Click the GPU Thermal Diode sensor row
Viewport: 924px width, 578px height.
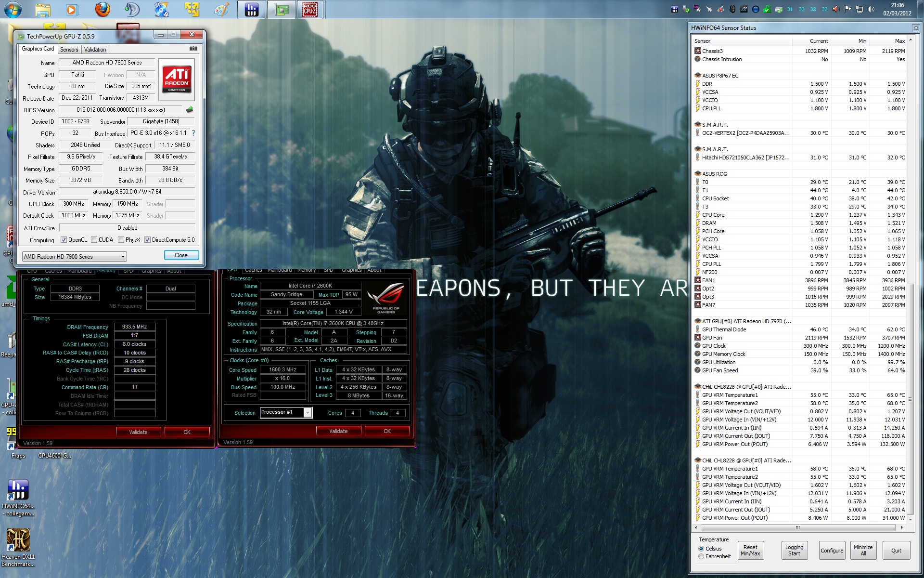800,329
